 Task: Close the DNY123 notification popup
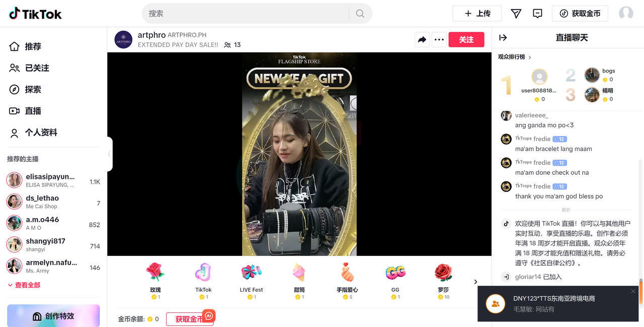coord(633,291)
